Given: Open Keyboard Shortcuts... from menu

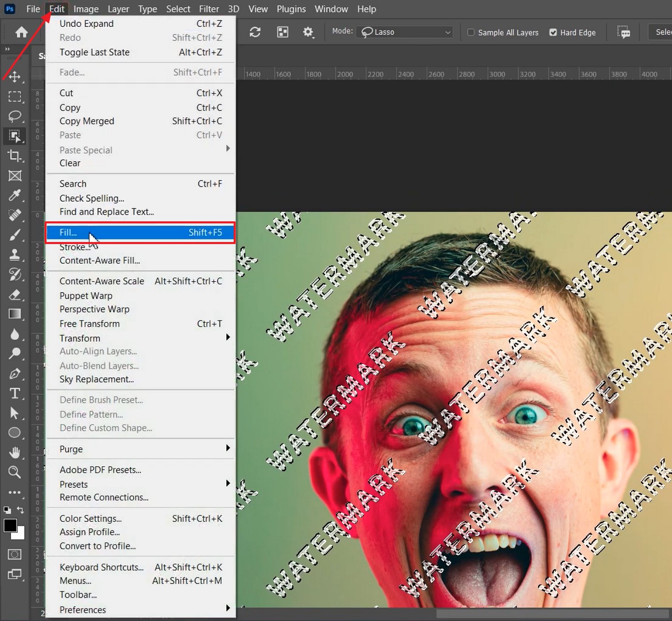Looking at the screenshot, I should pyautogui.click(x=141, y=567).
